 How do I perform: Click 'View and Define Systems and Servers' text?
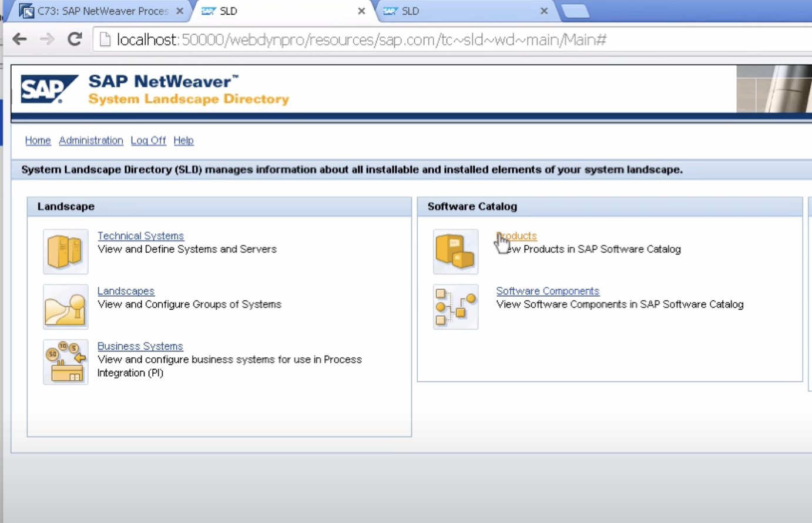point(187,249)
